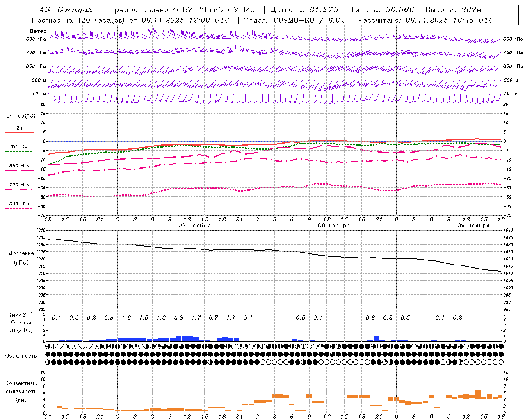The height and width of the screenshot is (420, 525).
Task: Click the precipitation value '1.5'
Action: coord(144,318)
